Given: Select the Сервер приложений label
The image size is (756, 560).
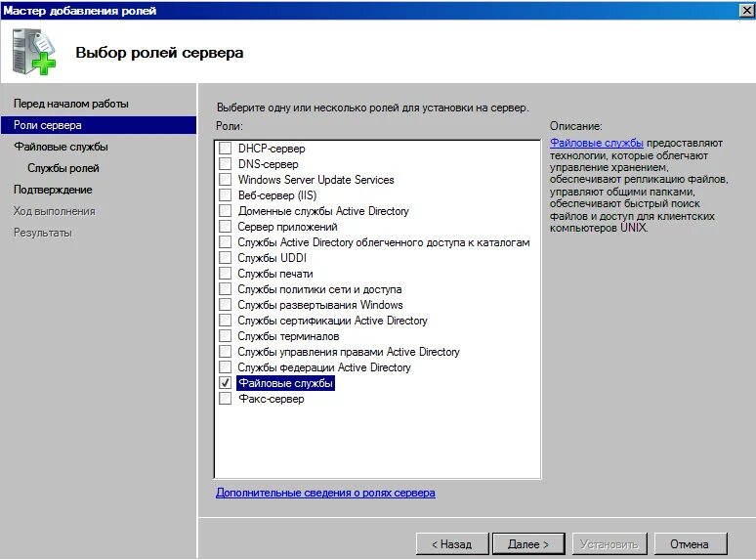Looking at the screenshot, I should (287, 227).
